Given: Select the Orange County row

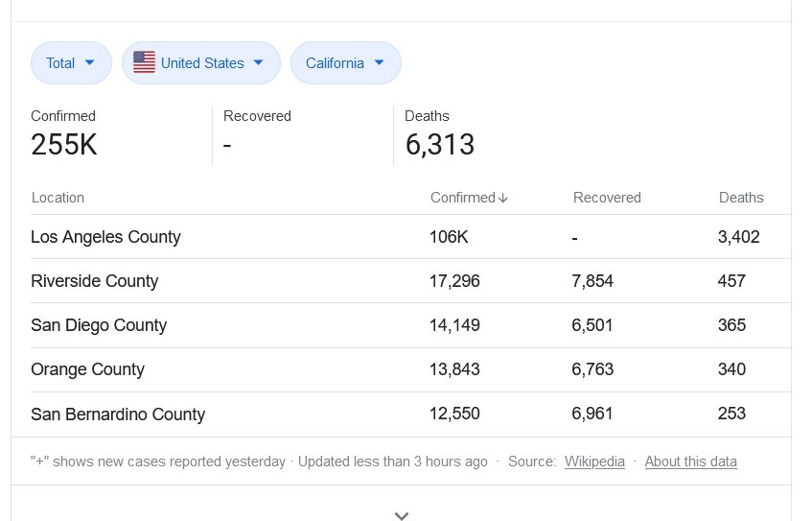Looking at the screenshot, I should (410, 369).
